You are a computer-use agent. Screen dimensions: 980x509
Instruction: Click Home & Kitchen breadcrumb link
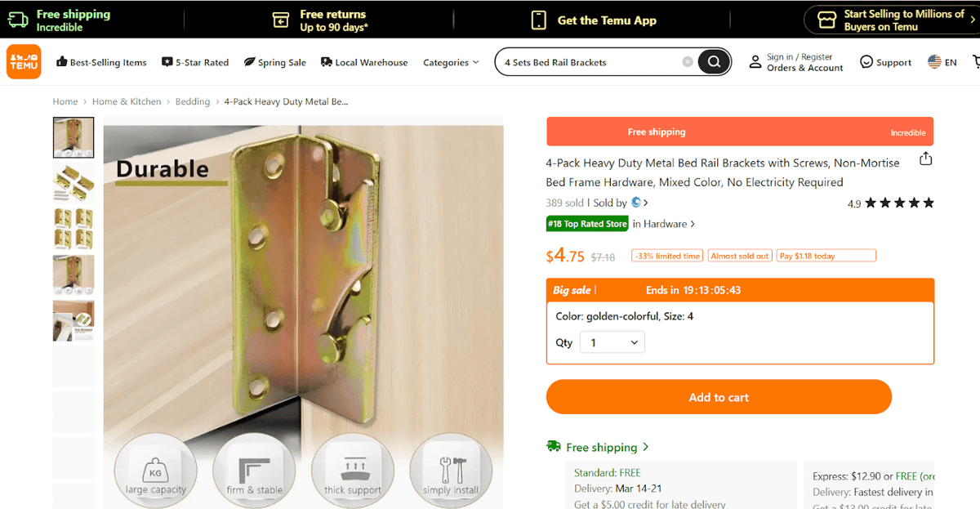pyautogui.click(x=127, y=102)
